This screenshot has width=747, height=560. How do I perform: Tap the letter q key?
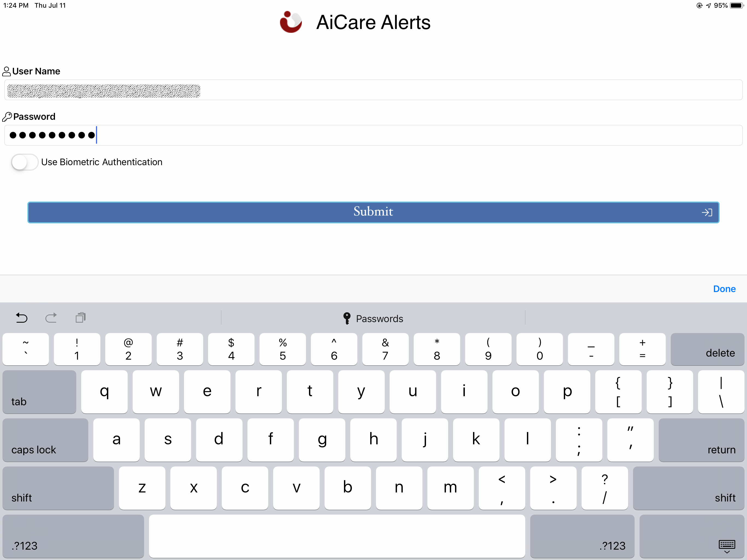[x=104, y=392]
